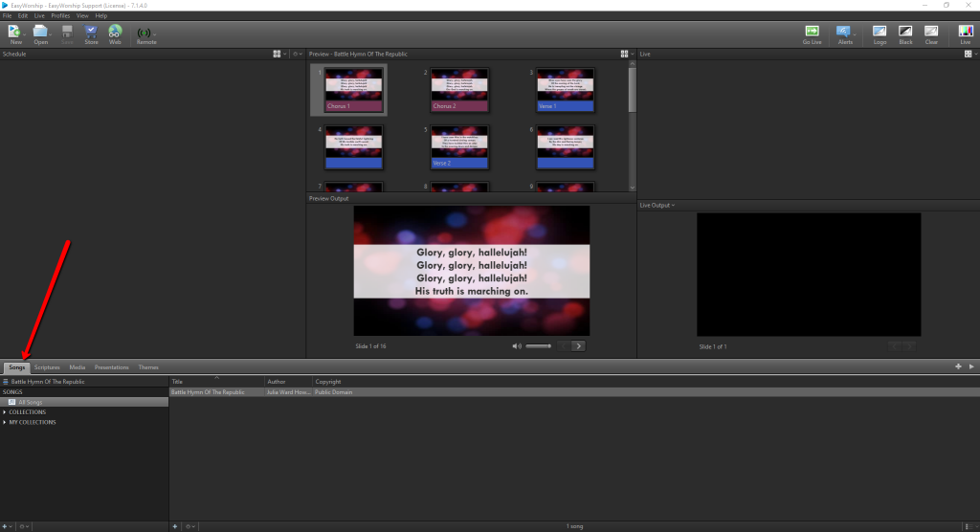Switch to the Songs tab

pos(17,367)
